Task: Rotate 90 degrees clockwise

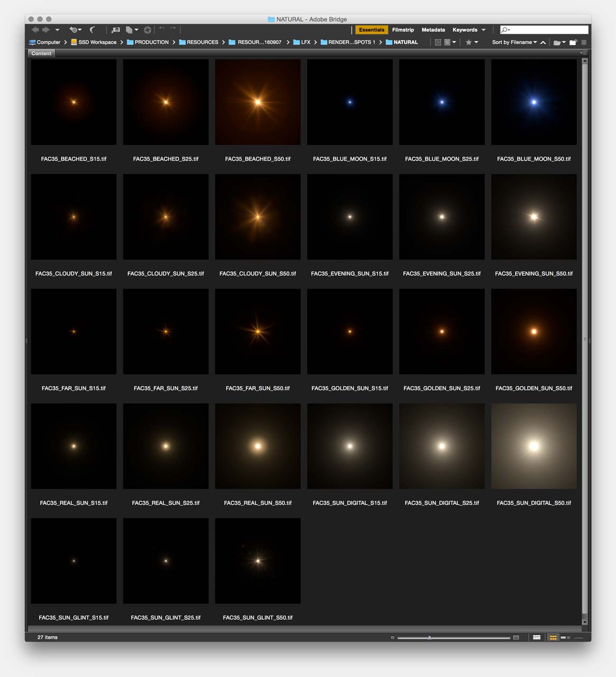Action: coord(173,30)
